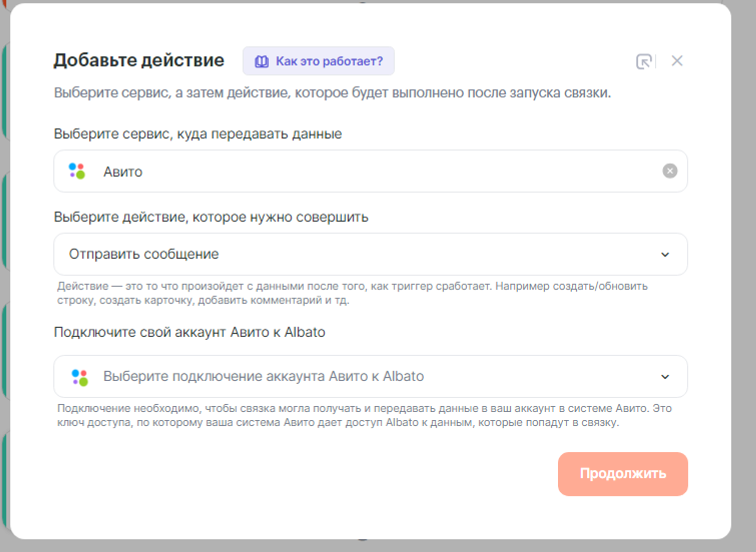Image resolution: width=756 pixels, height=552 pixels.
Task: Click the label "Выберите сервис, куда передавать данные"
Action: click(198, 134)
